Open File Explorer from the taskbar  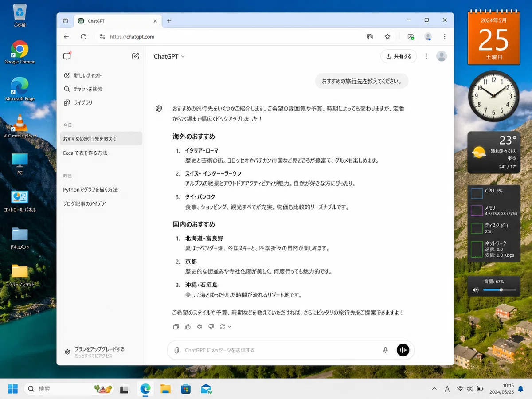click(165, 389)
